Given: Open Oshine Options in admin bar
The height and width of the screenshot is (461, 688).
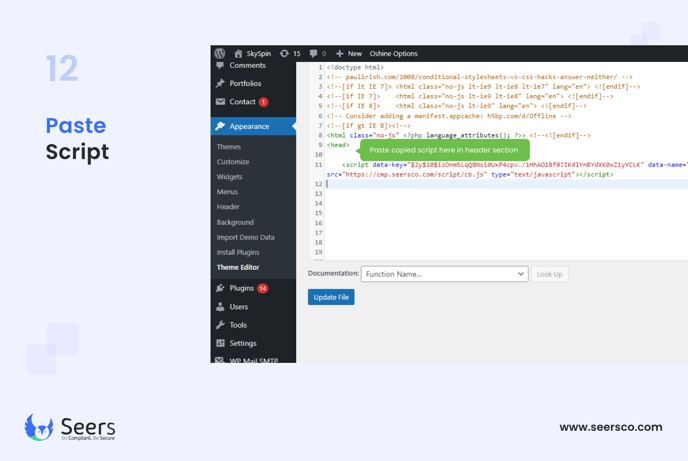Looking at the screenshot, I should [x=393, y=54].
